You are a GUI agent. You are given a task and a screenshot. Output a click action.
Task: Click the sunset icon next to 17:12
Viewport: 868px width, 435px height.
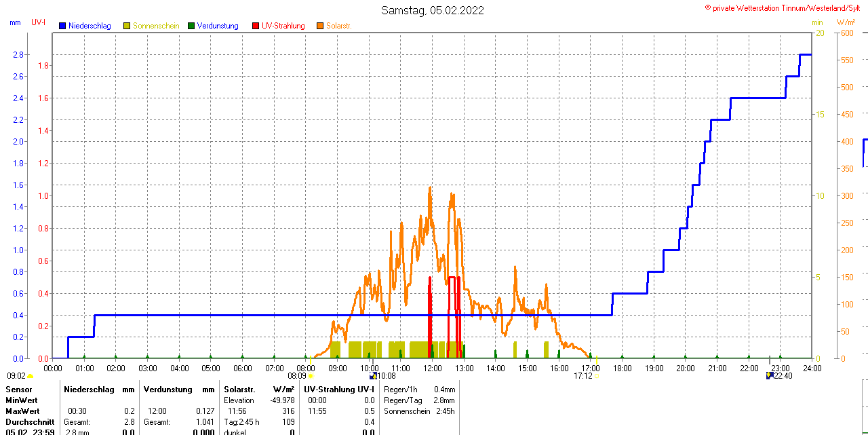597,375
